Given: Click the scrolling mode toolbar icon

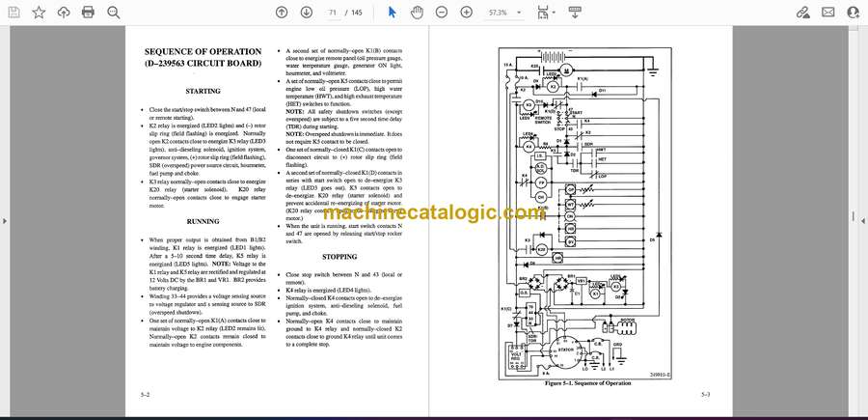Looking at the screenshot, I should point(575,13).
